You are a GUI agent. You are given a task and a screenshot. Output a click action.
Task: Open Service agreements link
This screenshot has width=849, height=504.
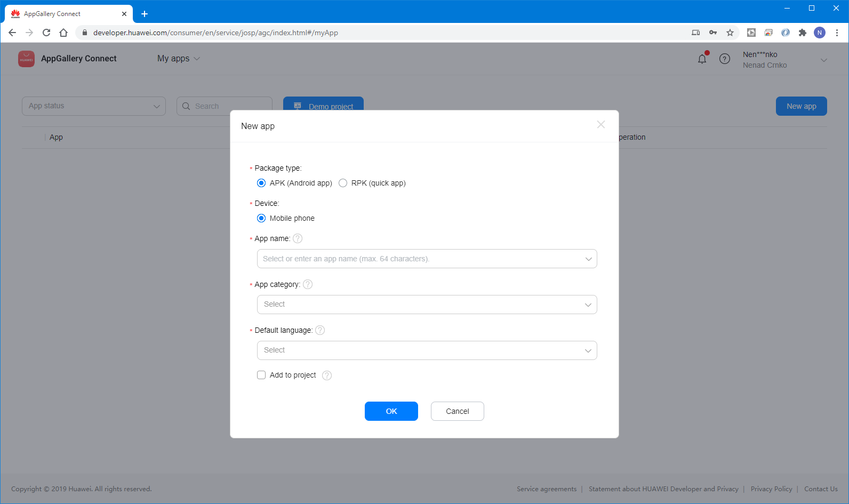click(547, 489)
